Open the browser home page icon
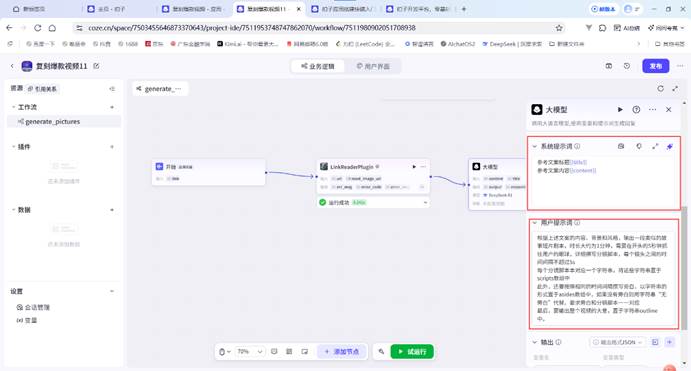 [x=52, y=28]
